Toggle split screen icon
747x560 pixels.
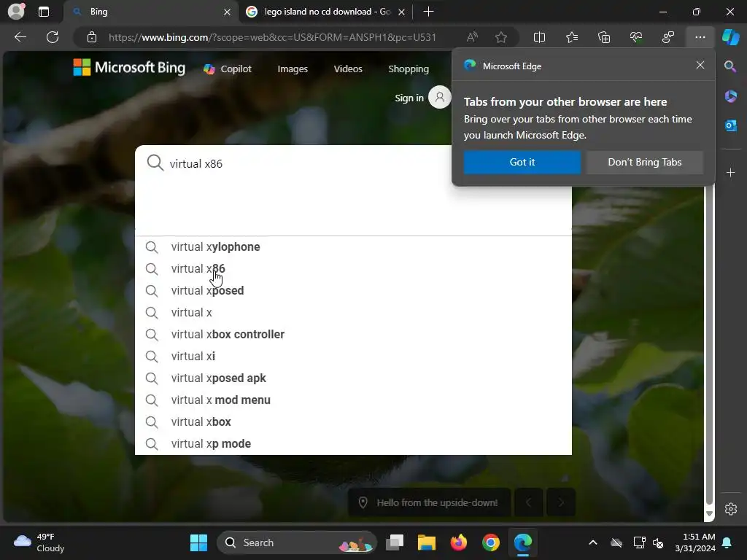539,37
